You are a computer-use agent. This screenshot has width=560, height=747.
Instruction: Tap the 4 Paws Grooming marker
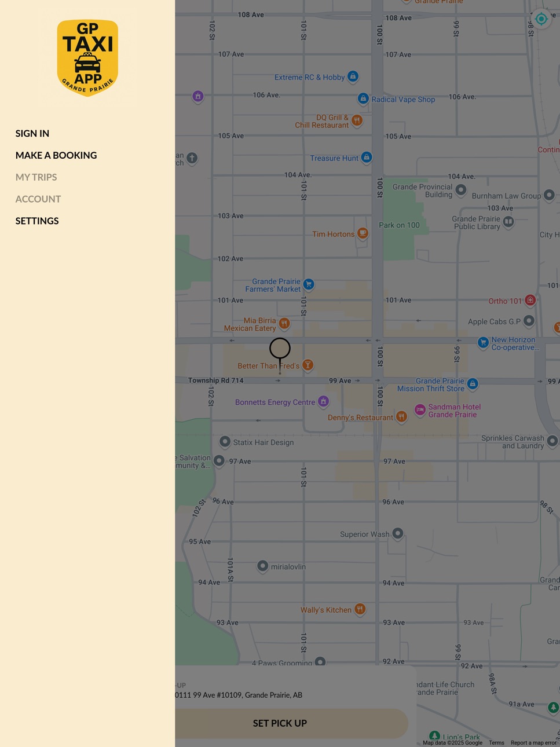(320, 661)
